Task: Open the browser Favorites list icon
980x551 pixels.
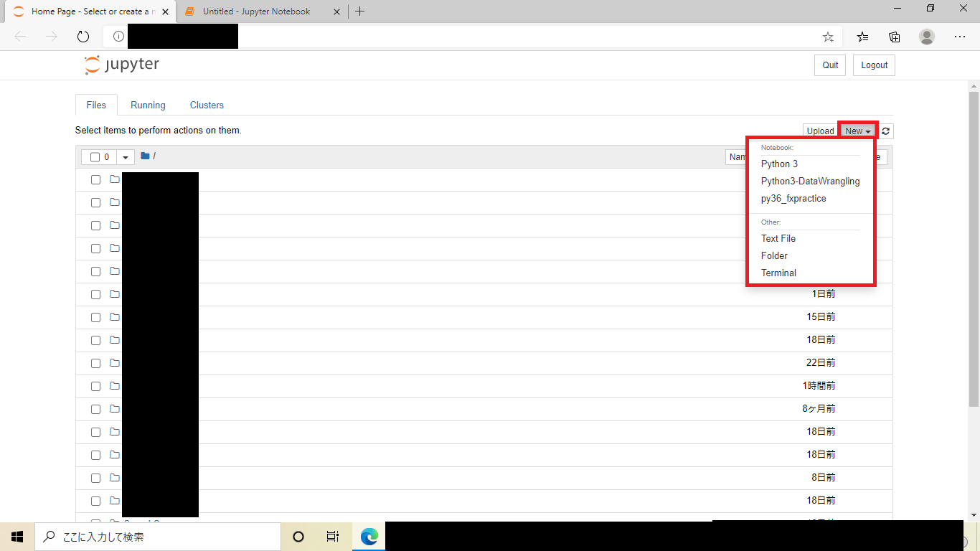Action: tap(862, 37)
